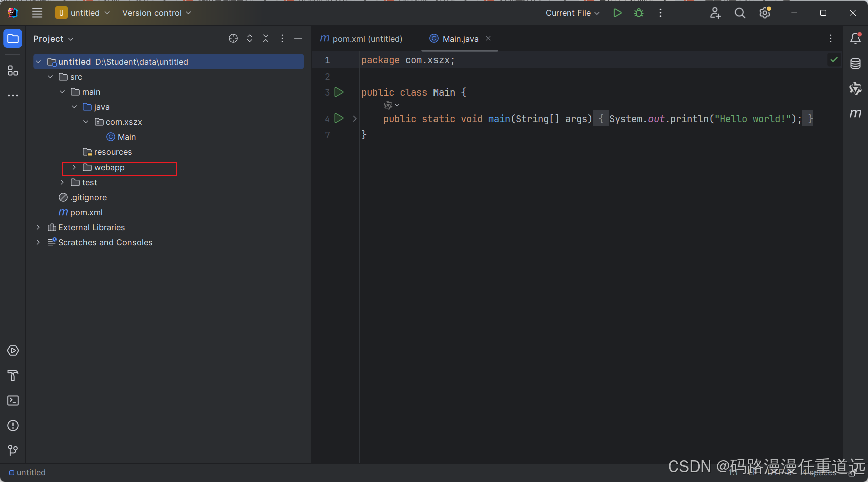Expand the webapp folder
Screen dimensions: 868x482
pos(74,167)
